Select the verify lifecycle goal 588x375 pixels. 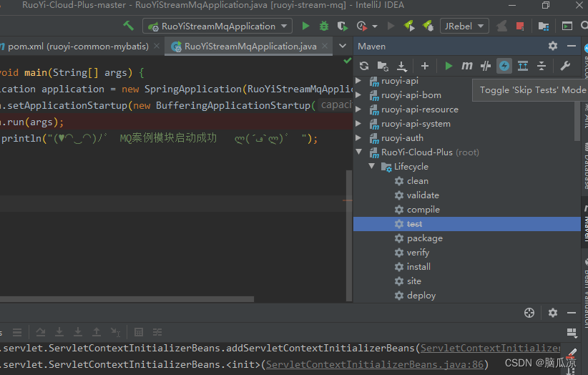click(418, 253)
